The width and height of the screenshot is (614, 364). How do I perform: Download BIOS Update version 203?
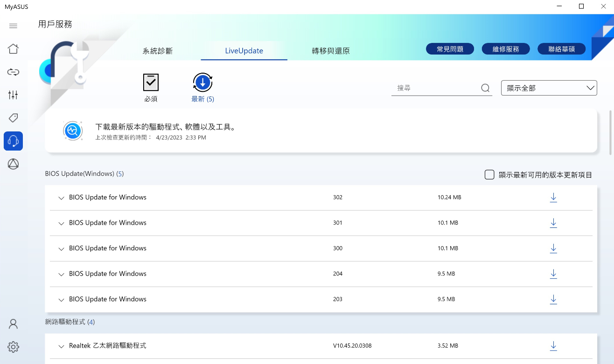tap(553, 299)
